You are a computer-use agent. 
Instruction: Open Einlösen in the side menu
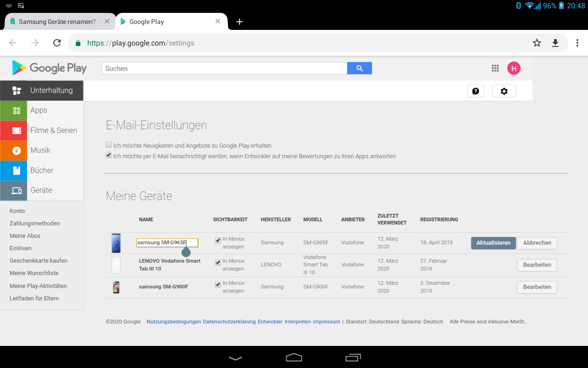21,248
